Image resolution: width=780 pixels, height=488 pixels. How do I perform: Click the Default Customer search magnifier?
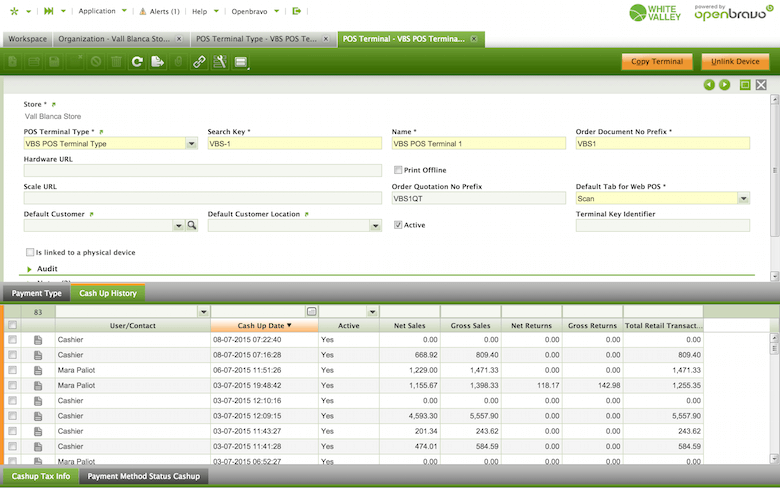point(191,226)
